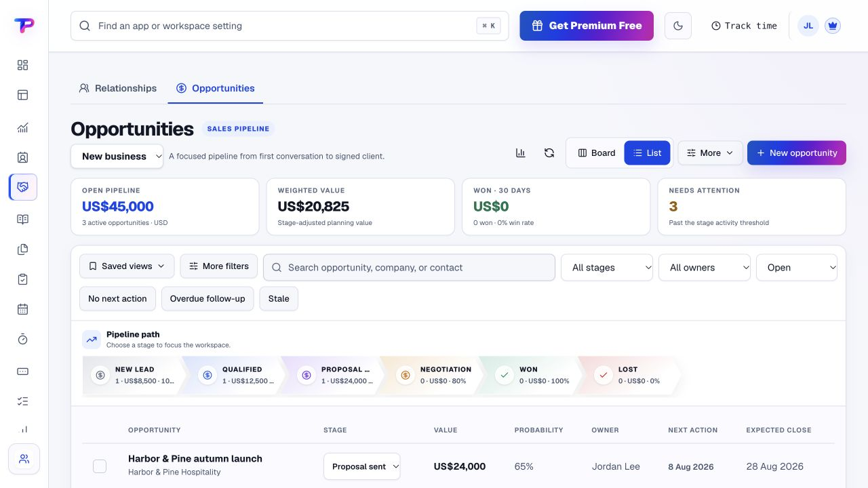Switch to the Relationships tab
868x488 pixels.
118,88
